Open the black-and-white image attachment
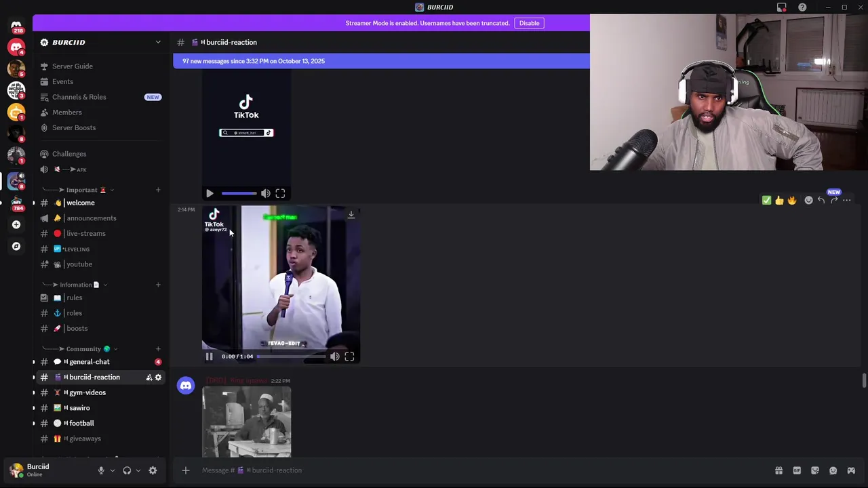 (247, 422)
